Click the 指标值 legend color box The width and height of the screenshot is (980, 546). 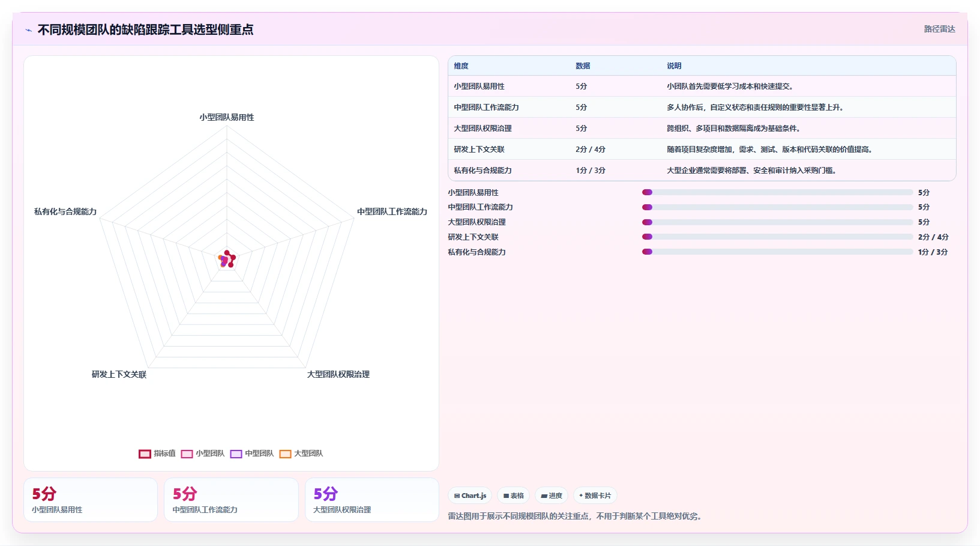145,454
